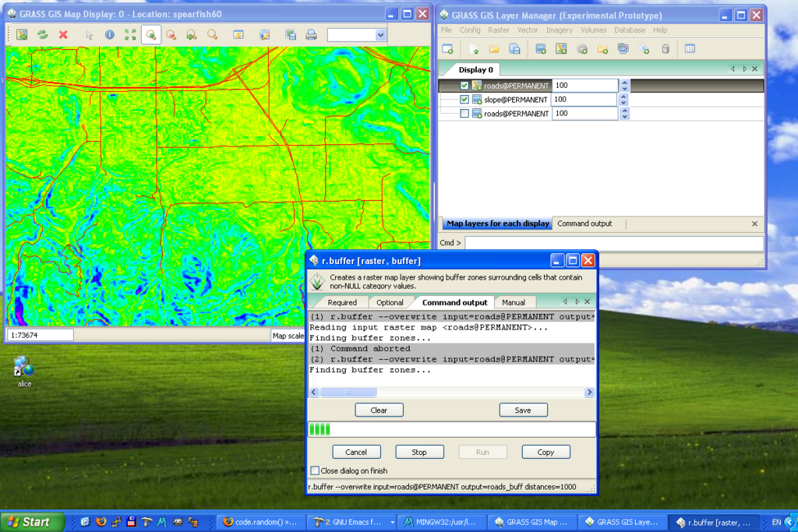Click the add command layer gear icon
The image size is (798, 532).
click(581, 49)
